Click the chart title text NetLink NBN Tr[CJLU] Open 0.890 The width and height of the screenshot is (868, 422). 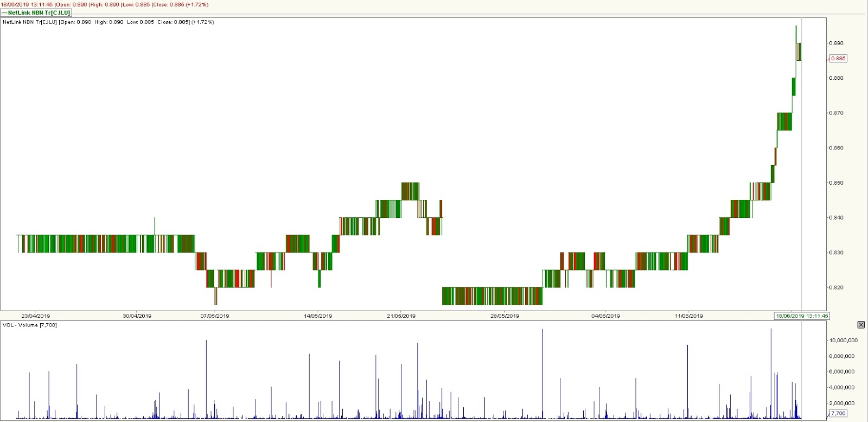pyautogui.click(x=108, y=22)
